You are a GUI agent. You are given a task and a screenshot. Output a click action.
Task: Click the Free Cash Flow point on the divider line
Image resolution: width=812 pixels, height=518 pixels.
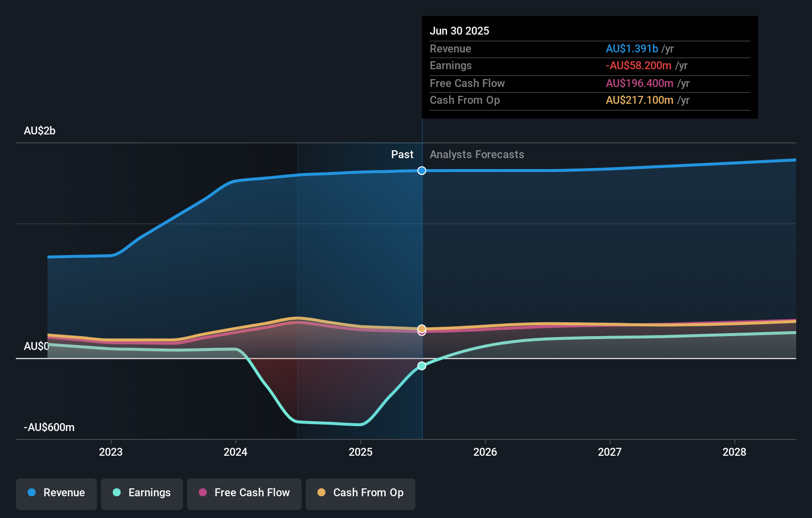click(x=421, y=332)
